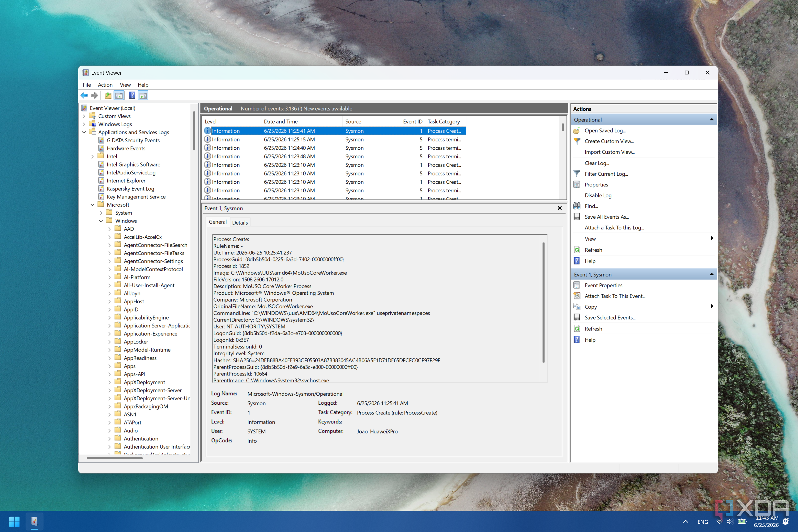Close the Event 1, Sysmon preview pane
The height and width of the screenshot is (532, 798).
click(x=560, y=208)
